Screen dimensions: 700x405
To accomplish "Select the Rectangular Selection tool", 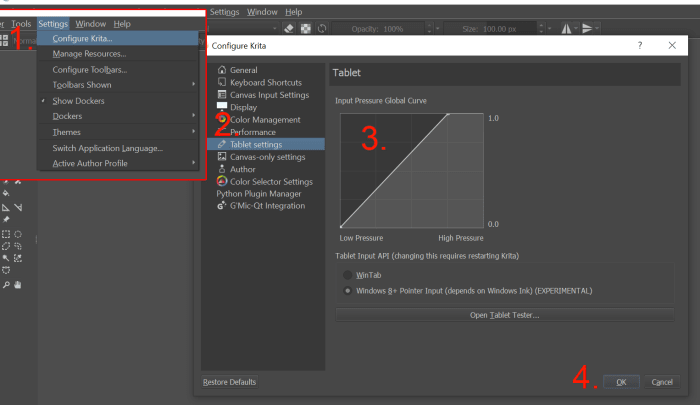I will (6, 234).
